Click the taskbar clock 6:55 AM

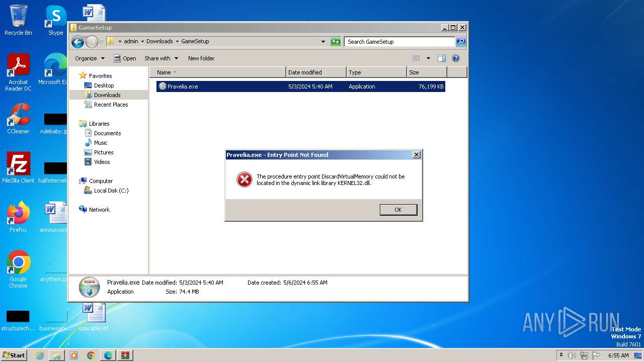(618, 355)
